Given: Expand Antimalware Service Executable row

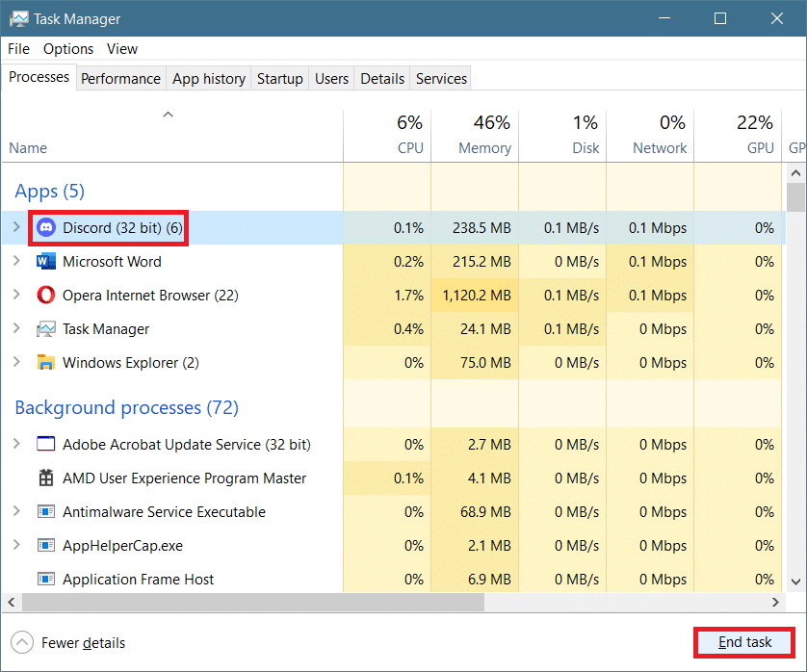Looking at the screenshot, I should 16,511.
